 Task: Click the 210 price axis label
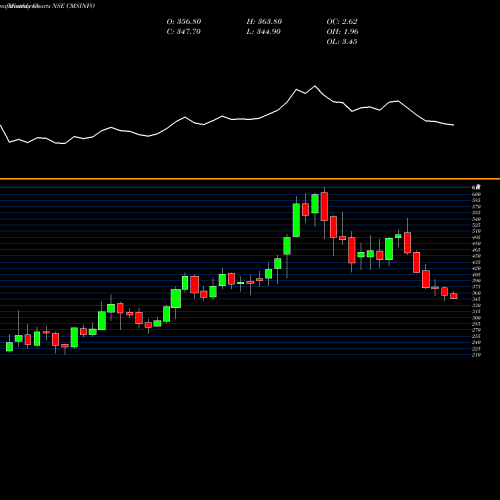[476, 355]
